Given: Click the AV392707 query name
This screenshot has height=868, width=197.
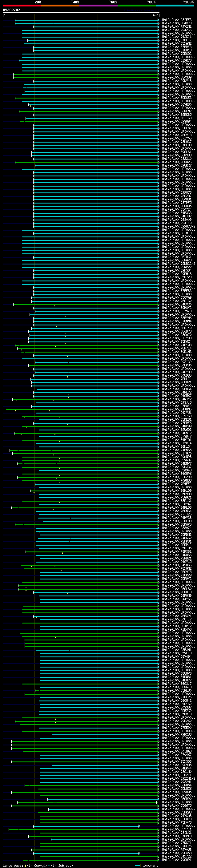Looking at the screenshot, I should (11, 10).
